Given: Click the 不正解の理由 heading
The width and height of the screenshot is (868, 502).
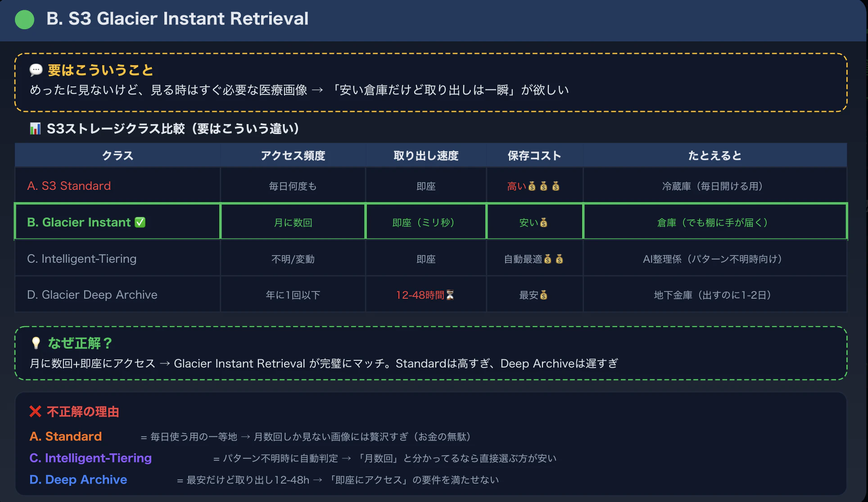Looking at the screenshot, I should pos(83,412).
